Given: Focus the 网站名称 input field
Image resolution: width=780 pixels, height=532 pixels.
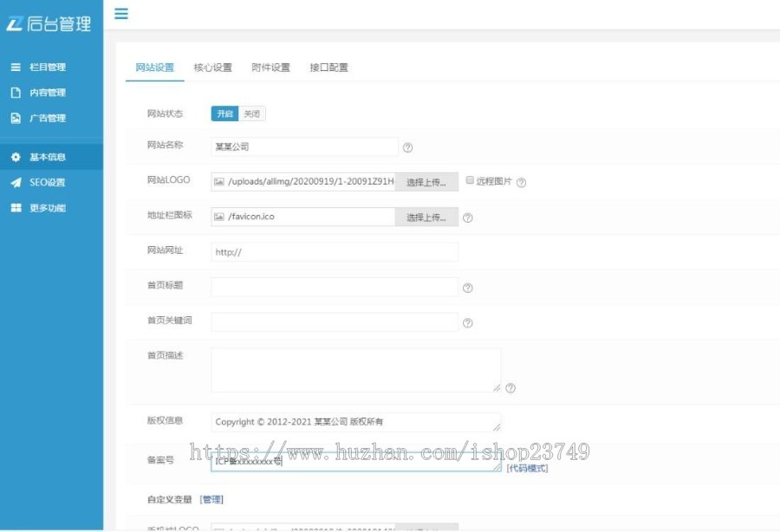Looking at the screenshot, I should pos(304,146).
